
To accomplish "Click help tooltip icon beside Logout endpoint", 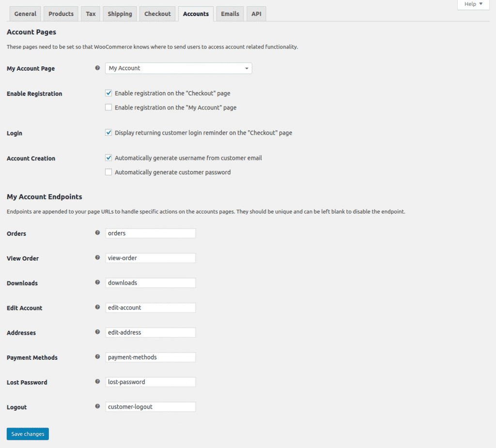I will (x=97, y=406).
